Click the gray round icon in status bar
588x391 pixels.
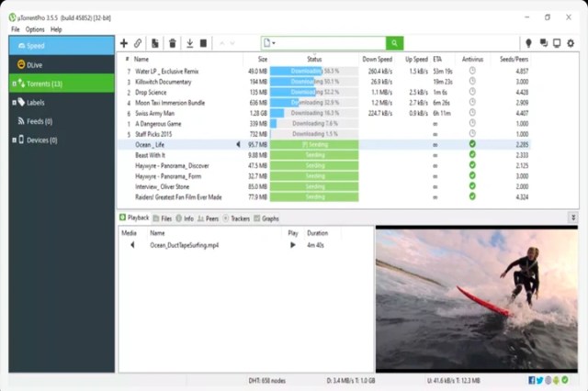[548, 381]
